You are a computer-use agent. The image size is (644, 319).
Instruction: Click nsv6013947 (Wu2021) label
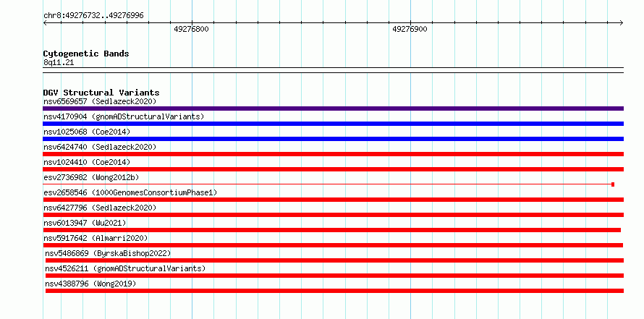click(x=85, y=223)
